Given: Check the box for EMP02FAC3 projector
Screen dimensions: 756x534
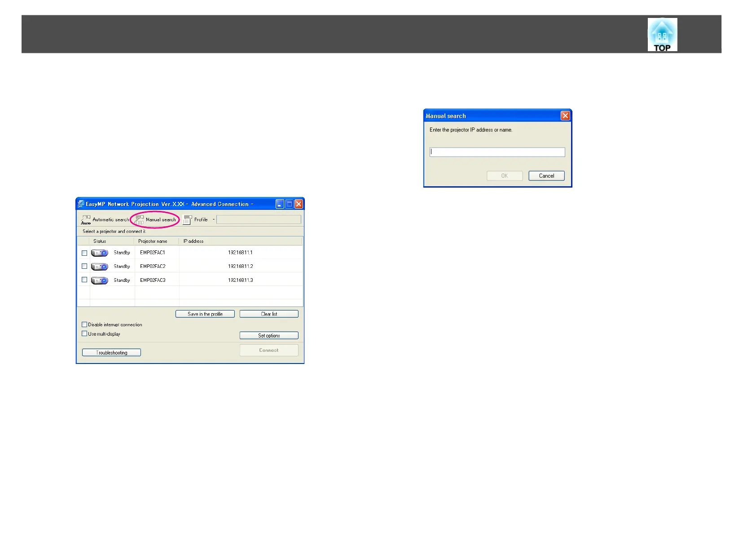Looking at the screenshot, I should [84, 280].
